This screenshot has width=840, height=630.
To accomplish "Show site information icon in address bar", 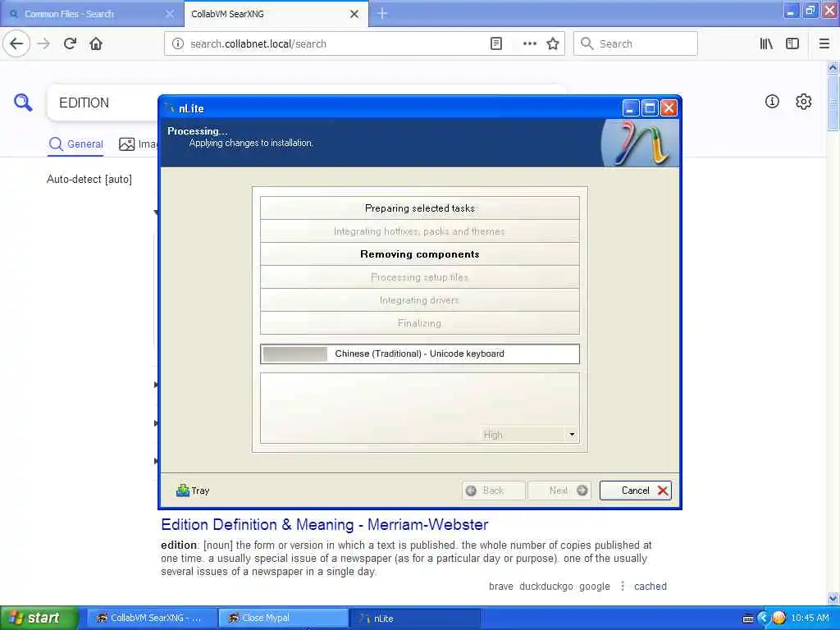I will point(177,43).
